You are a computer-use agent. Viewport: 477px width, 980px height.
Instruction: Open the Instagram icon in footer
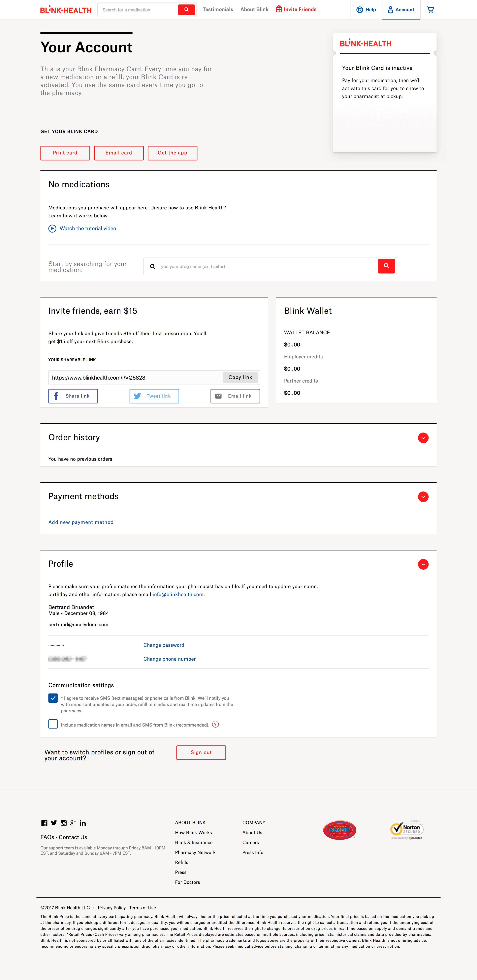pos(64,823)
